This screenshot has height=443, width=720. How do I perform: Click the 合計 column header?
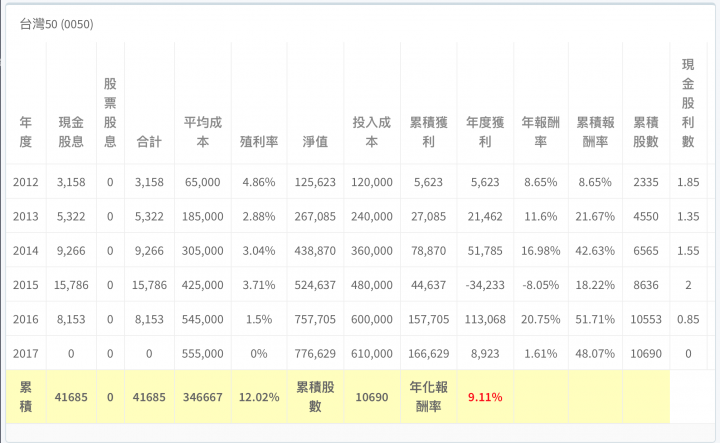(x=149, y=141)
